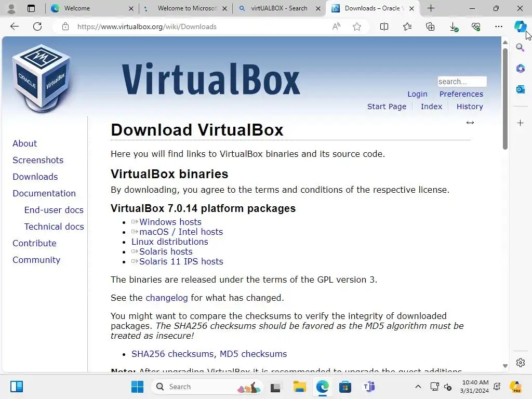Screen dimensions: 532x399
Task: Click the page scroll down arrow
Action: (x=505, y=366)
